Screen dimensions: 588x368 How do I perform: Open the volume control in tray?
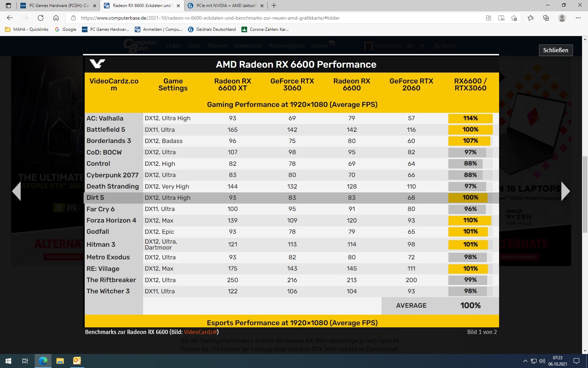(542, 361)
